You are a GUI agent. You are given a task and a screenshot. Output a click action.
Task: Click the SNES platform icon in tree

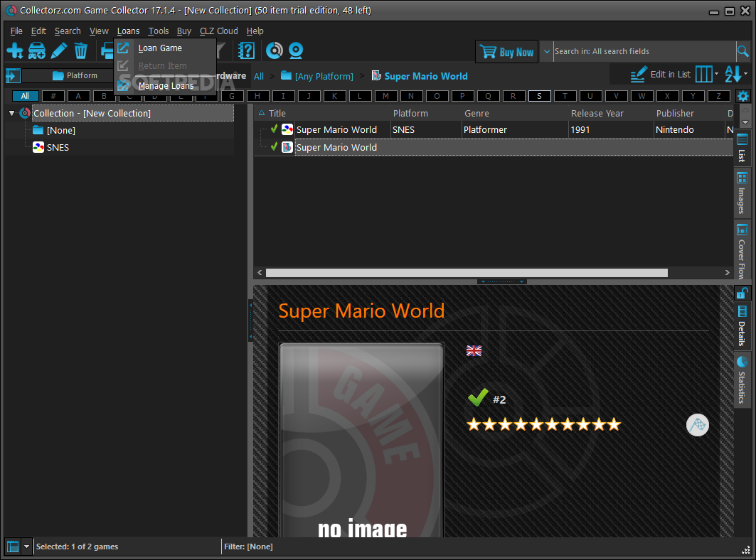coord(38,147)
